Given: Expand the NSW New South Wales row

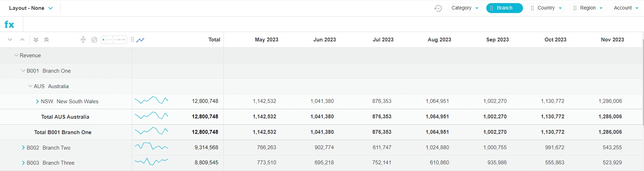Looking at the screenshot, I should [37, 101].
